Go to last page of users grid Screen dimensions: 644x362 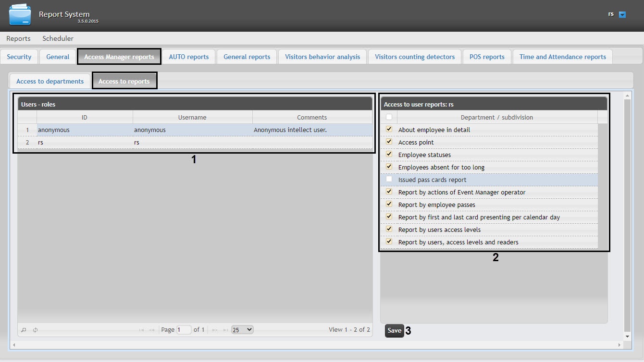tap(225, 330)
